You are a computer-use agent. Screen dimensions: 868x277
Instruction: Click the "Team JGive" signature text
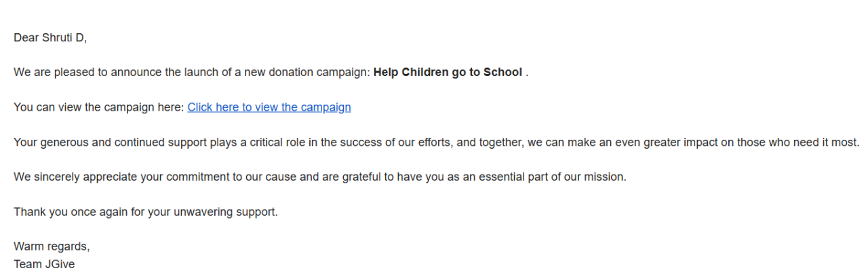(44, 264)
